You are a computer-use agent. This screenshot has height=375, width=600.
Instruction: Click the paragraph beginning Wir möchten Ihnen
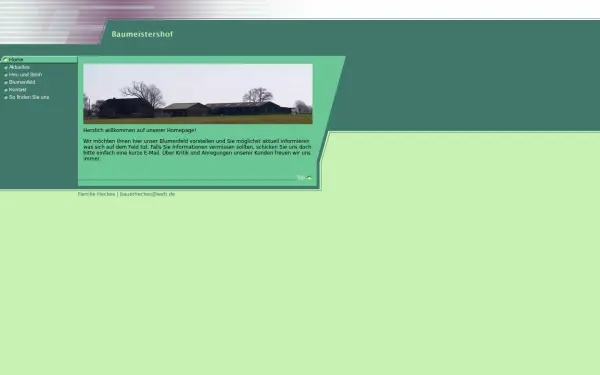(x=197, y=150)
